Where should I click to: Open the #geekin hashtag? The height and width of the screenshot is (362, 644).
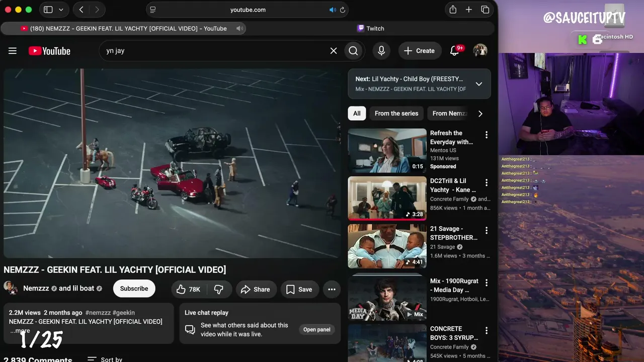[x=124, y=313]
